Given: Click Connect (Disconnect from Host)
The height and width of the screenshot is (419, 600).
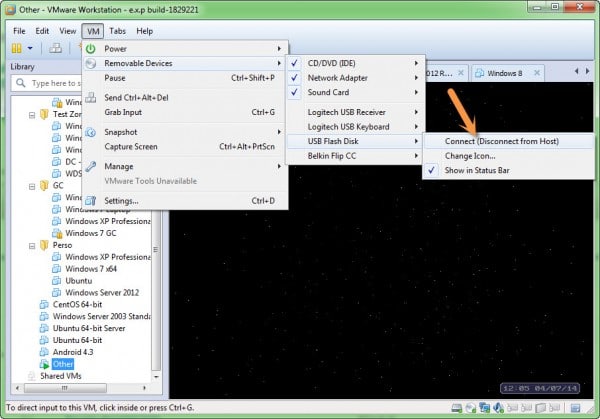Looking at the screenshot, I should pyautogui.click(x=509, y=141).
